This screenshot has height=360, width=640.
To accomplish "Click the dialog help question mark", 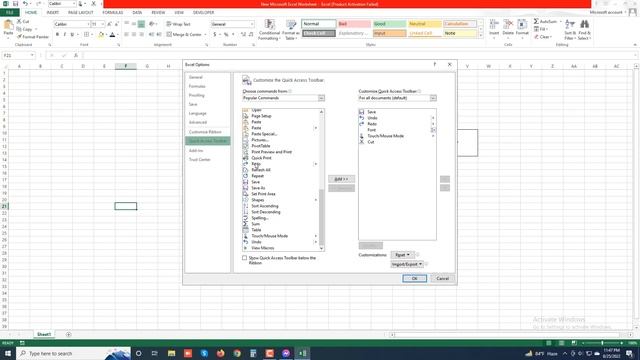I will 435,64.
